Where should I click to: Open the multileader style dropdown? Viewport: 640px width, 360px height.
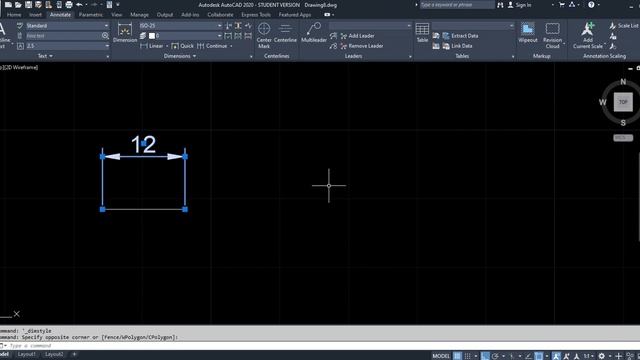370,26
